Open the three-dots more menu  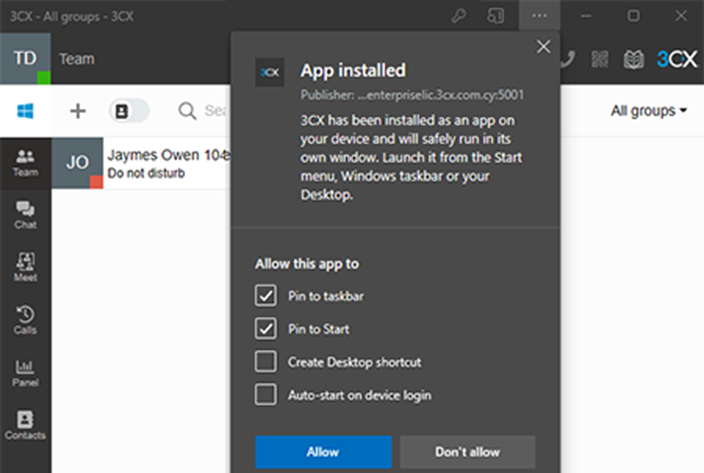[x=539, y=16]
